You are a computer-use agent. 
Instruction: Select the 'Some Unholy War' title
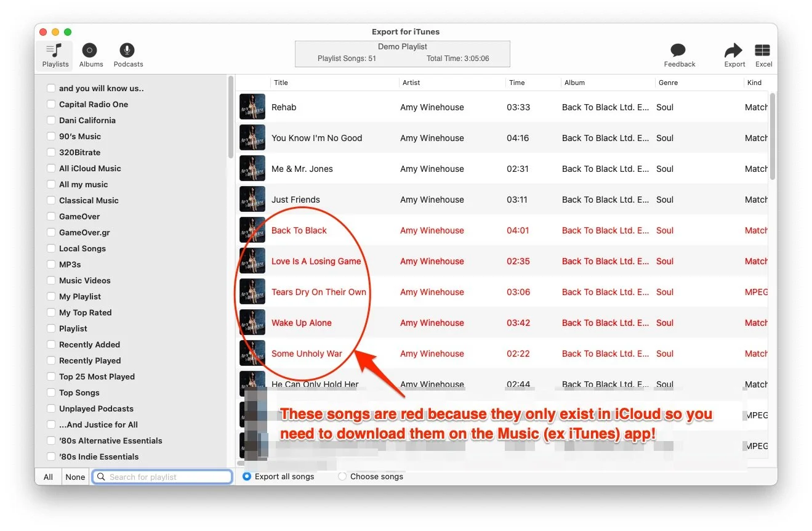click(307, 354)
